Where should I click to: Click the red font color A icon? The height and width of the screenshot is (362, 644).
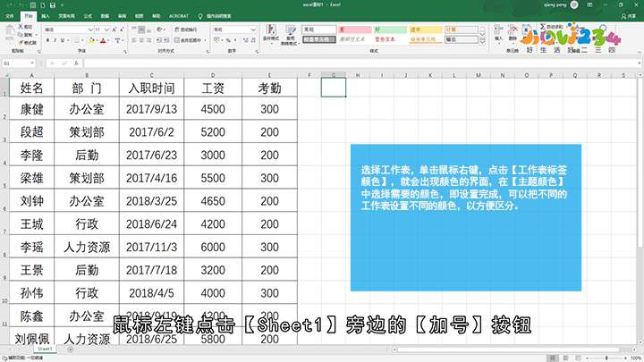[x=103, y=40]
